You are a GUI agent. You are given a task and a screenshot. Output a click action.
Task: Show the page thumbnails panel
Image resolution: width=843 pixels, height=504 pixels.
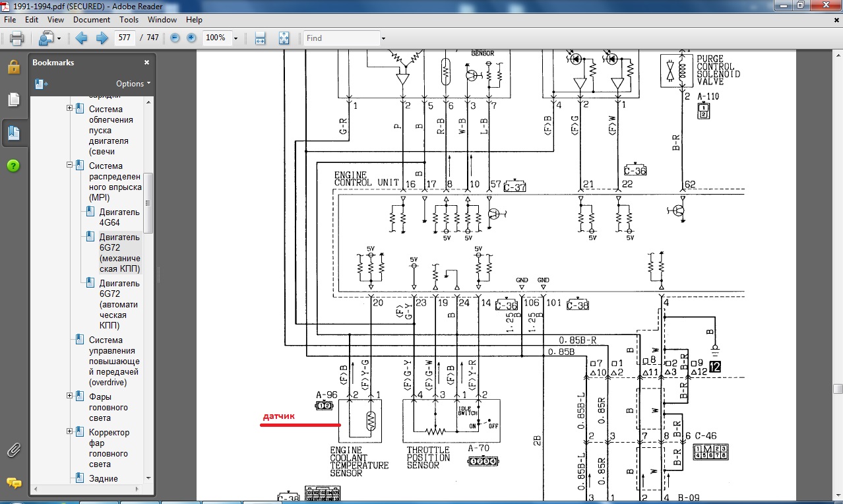pyautogui.click(x=13, y=100)
